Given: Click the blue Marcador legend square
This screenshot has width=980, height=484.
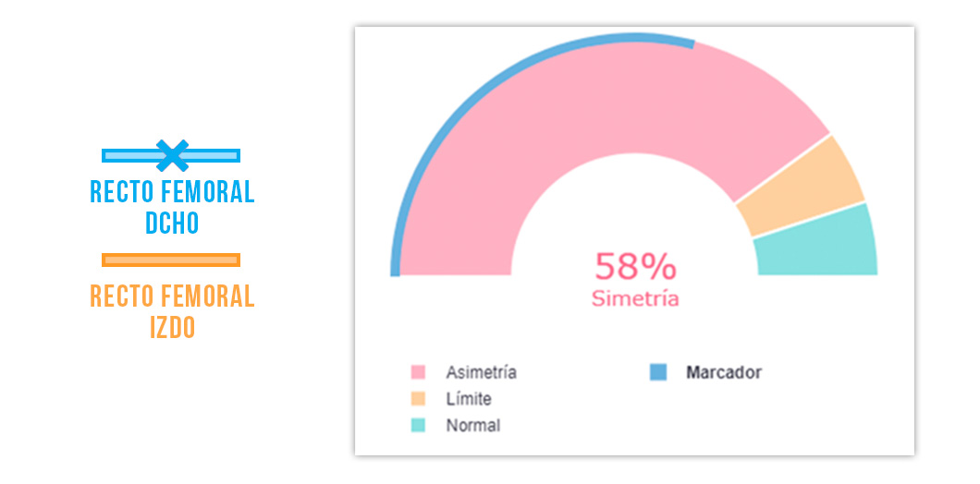Looking at the screenshot, I should (657, 372).
